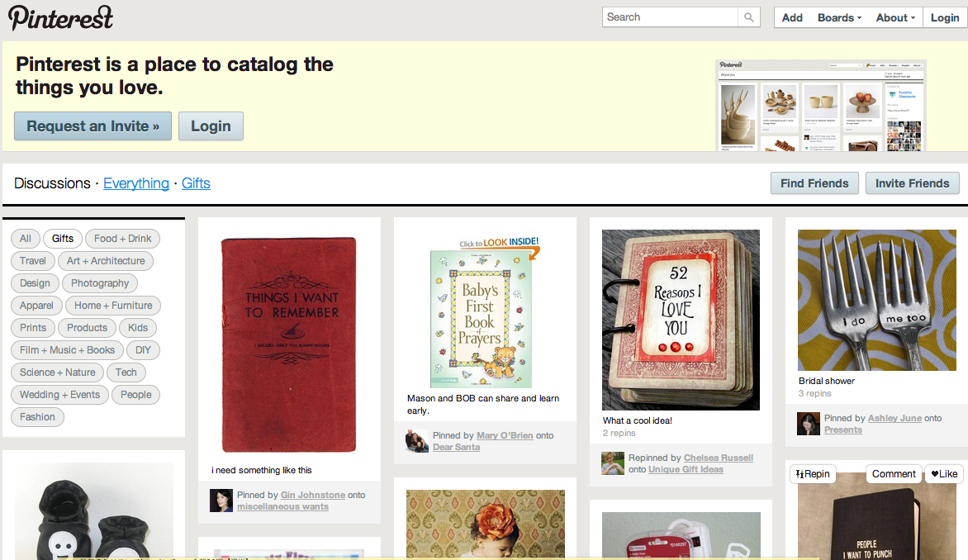Expand the Boards dropdown menu

coord(839,18)
